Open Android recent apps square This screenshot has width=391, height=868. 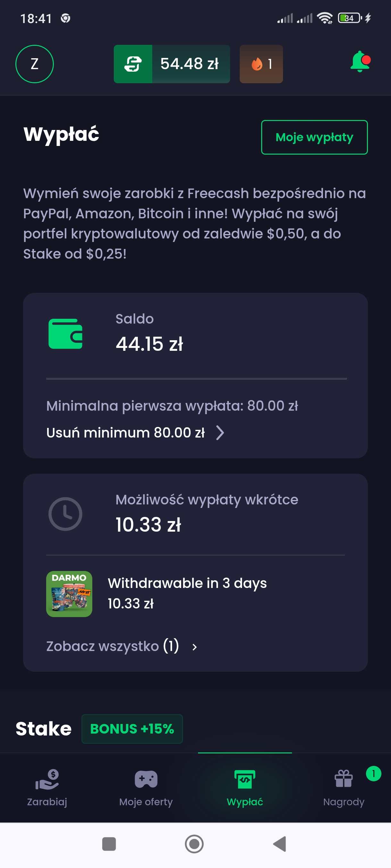click(x=109, y=844)
